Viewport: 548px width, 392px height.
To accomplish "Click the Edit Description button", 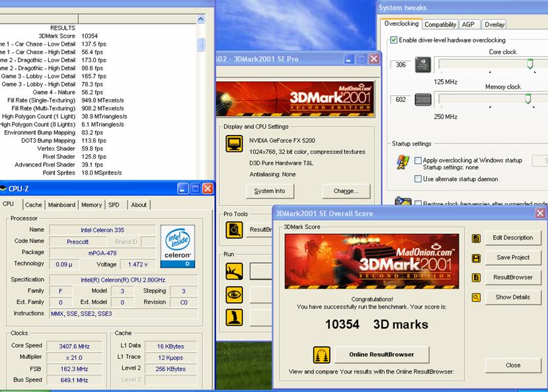I will [513, 238].
